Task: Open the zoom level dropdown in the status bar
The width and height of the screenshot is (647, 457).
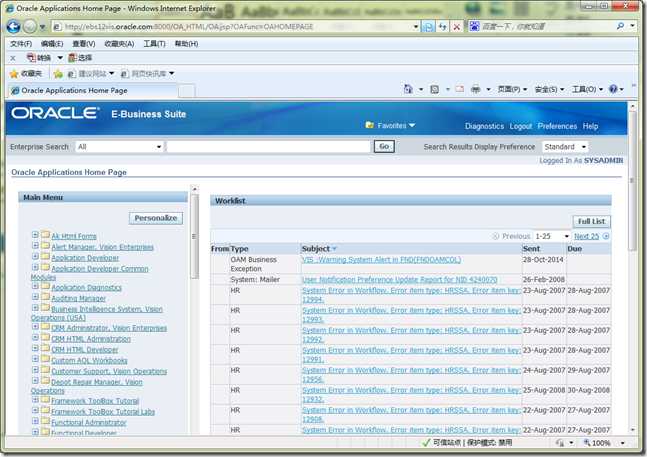Action: (622, 443)
